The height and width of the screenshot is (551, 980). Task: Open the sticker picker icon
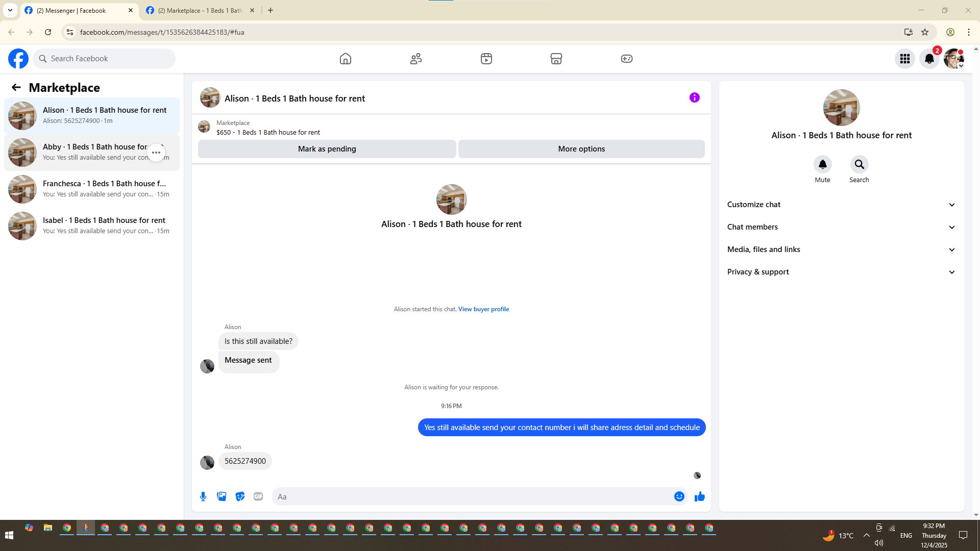[x=240, y=496]
